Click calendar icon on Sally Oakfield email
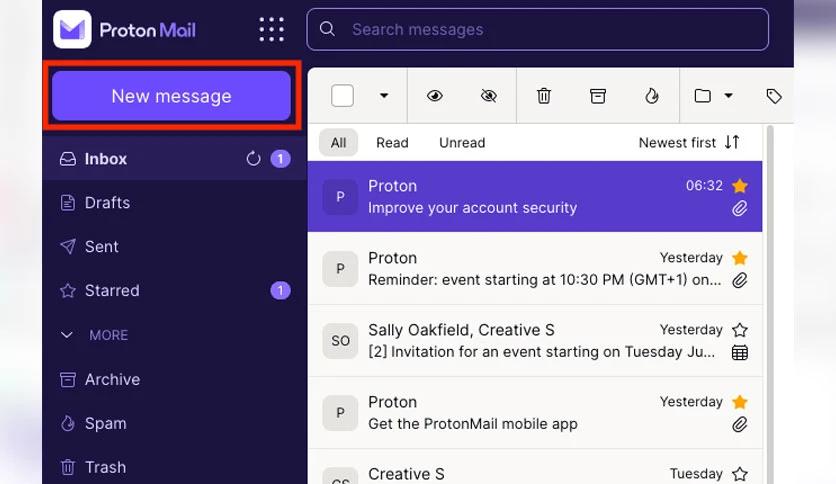The width and height of the screenshot is (836, 484). pyautogui.click(x=739, y=352)
